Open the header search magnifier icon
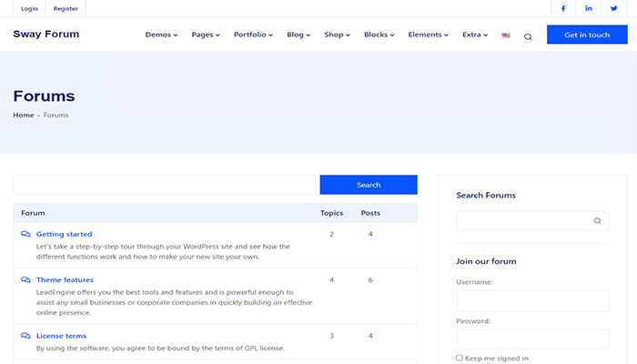Viewport: 637px width, 364px height. [x=528, y=36]
